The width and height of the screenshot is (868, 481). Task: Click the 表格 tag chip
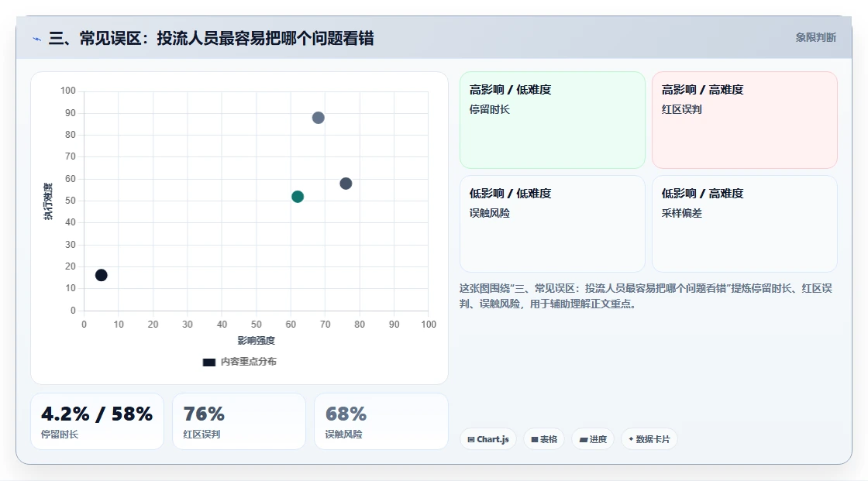tap(544, 439)
